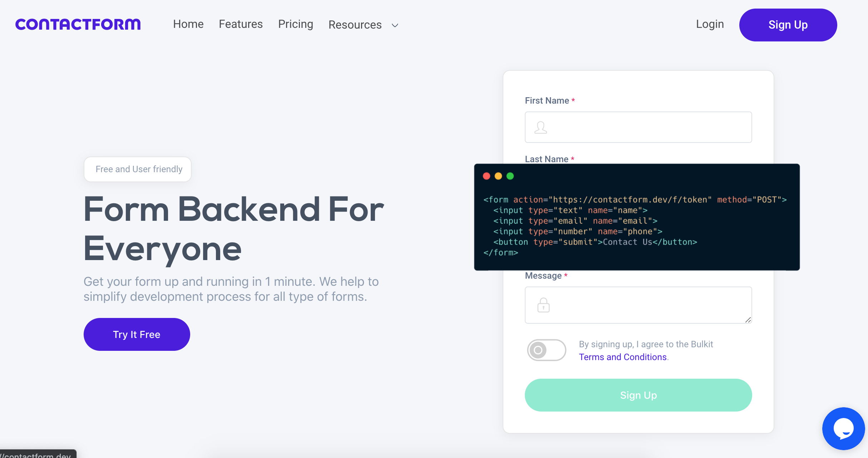This screenshot has width=868, height=458.
Task: Click the input type="number" code line
Action: point(578,232)
